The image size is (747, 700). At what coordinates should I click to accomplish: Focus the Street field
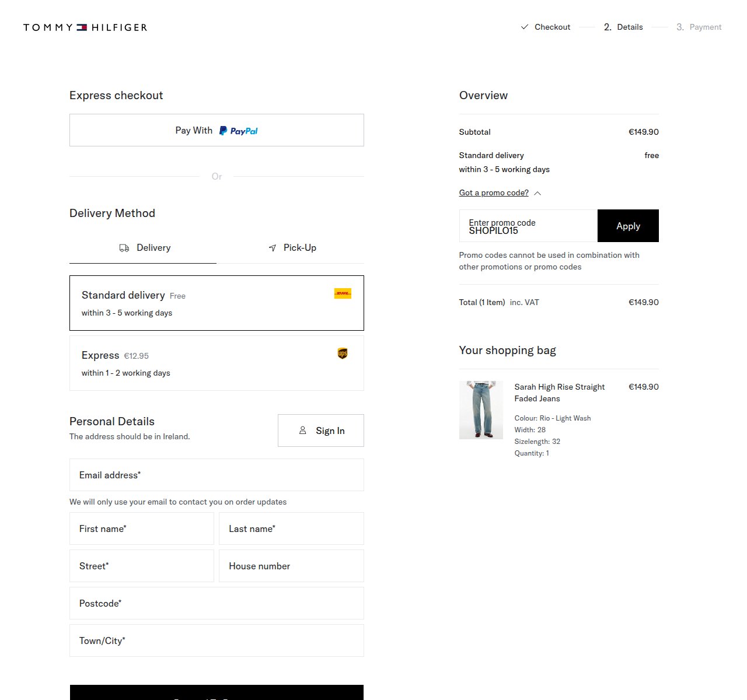tap(142, 566)
